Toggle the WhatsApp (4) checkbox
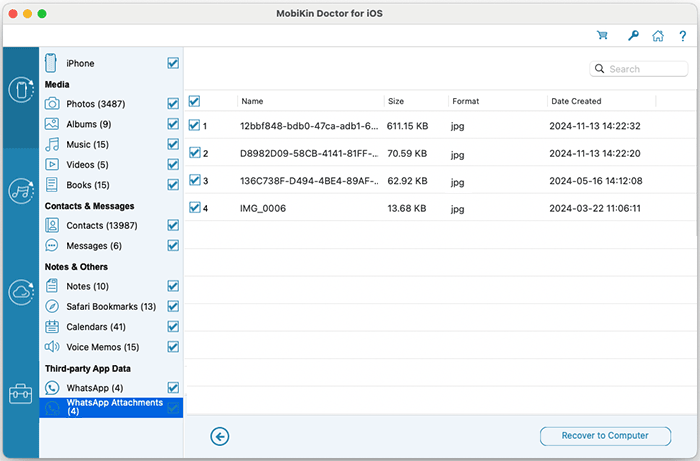 tap(173, 387)
